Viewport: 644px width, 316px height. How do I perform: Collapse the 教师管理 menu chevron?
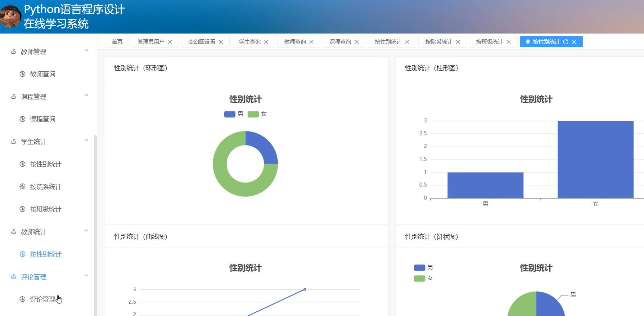[x=86, y=50]
